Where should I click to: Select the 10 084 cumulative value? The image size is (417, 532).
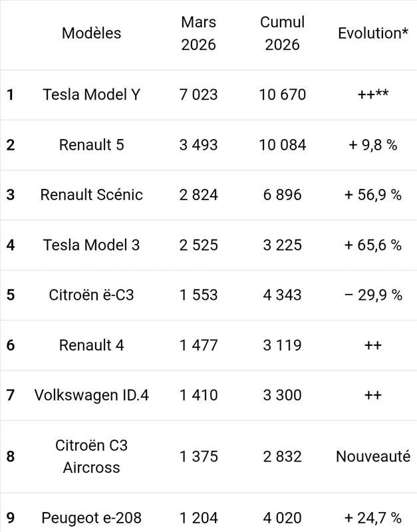[x=282, y=144]
